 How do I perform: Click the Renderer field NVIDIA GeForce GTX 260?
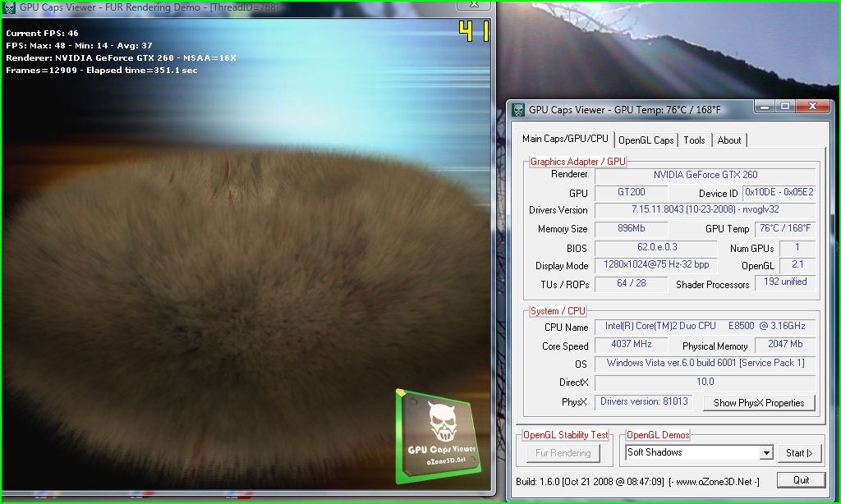pyautogui.click(x=705, y=175)
